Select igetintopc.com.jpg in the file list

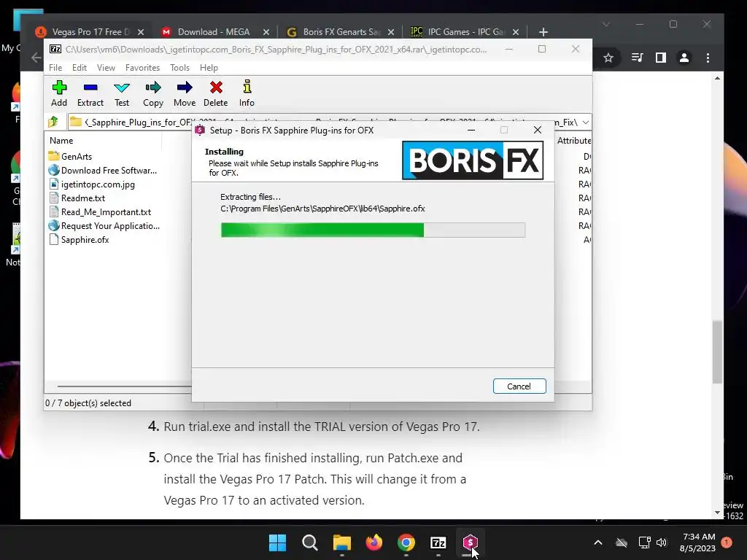pyautogui.click(x=92, y=184)
